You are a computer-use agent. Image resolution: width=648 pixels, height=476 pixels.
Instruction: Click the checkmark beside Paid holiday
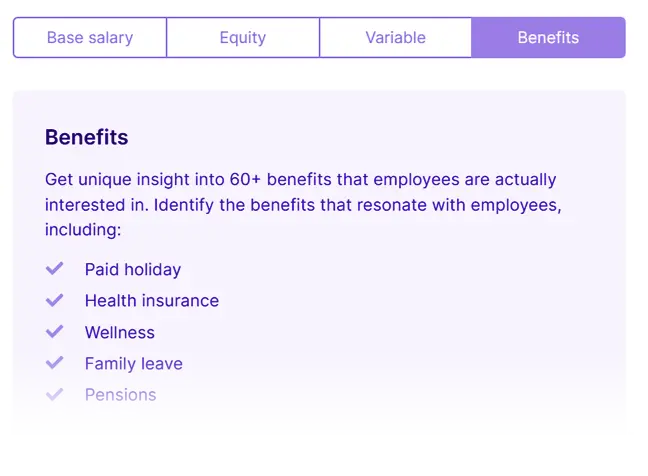pos(55,269)
